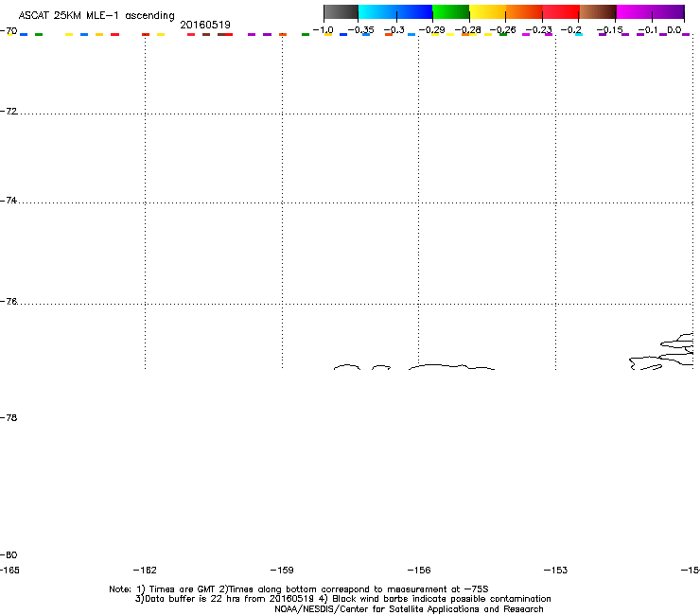Image resolution: width=700 pixels, height=615 pixels.
Task: Click the -78 latitude axis label
Action: point(9,417)
